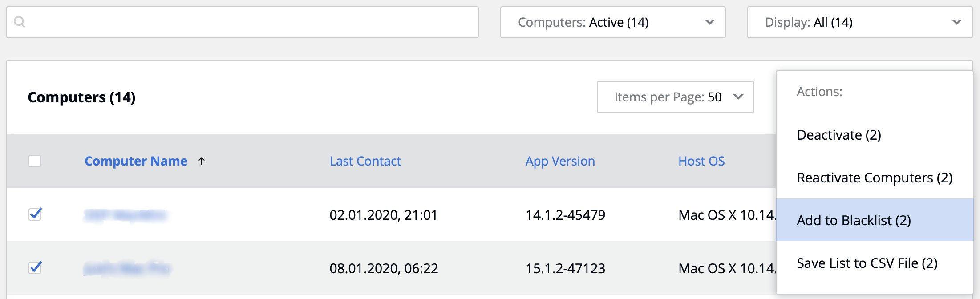Uncheck the row last contacted 02.01.2020

35,214
